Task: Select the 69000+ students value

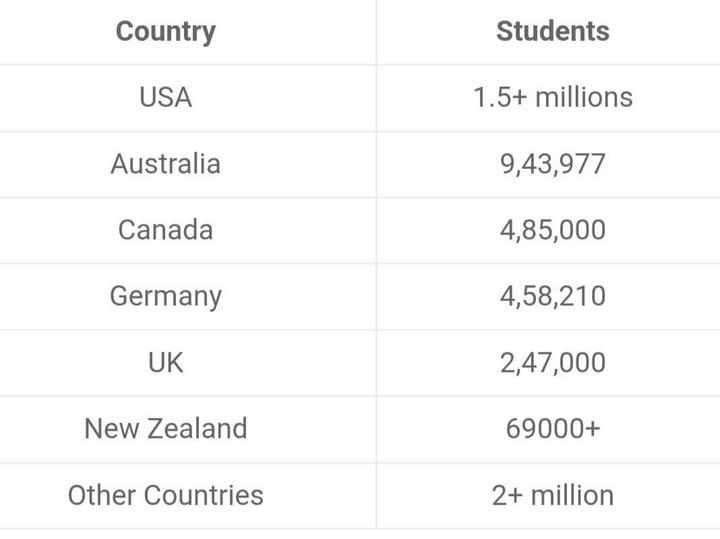Action: [552, 428]
